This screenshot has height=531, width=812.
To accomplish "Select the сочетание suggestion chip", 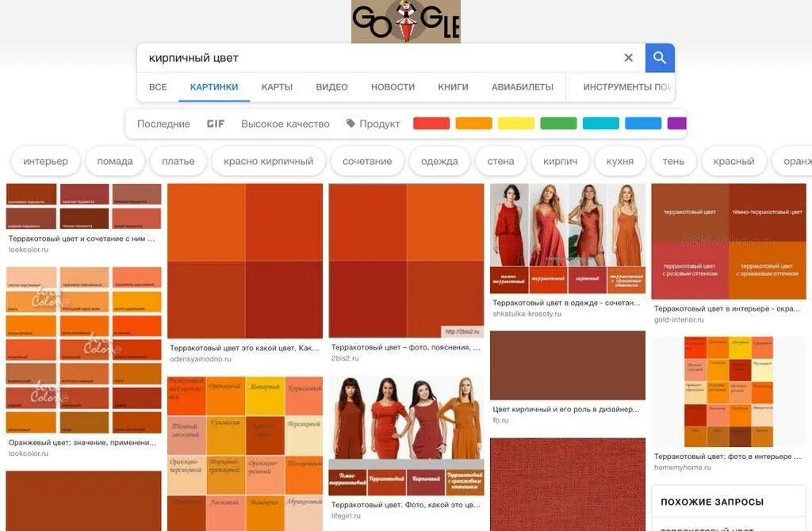I will point(367,161).
